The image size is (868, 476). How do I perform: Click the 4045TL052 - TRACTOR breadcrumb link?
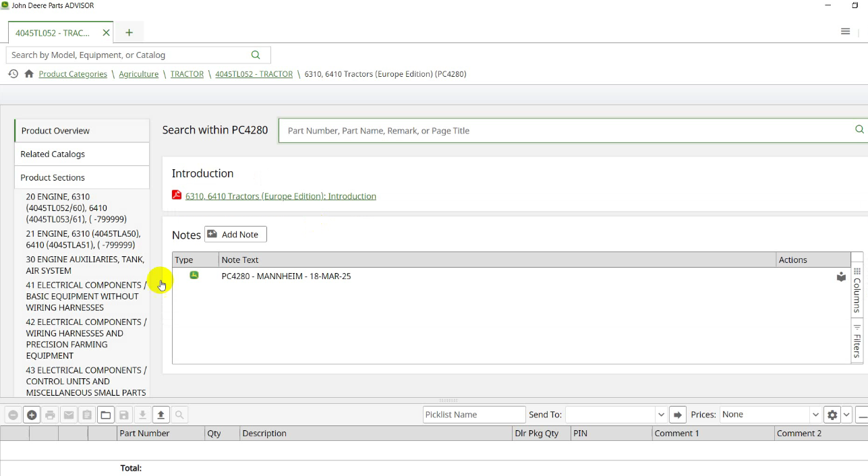click(x=254, y=74)
